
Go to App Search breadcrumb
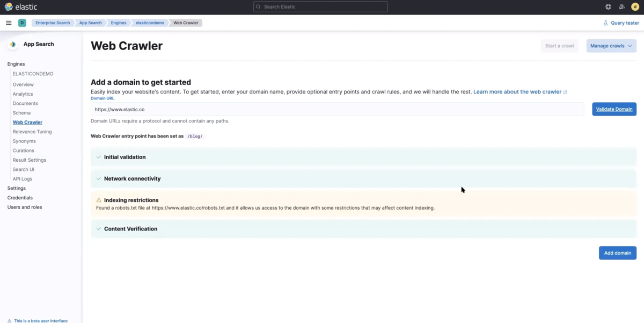(90, 23)
